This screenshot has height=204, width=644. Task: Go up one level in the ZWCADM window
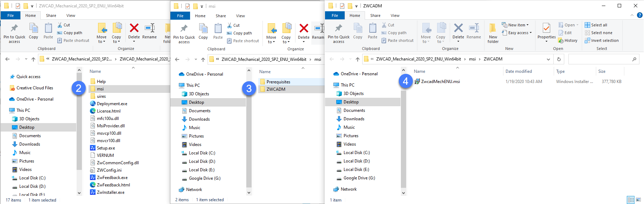pyautogui.click(x=358, y=59)
